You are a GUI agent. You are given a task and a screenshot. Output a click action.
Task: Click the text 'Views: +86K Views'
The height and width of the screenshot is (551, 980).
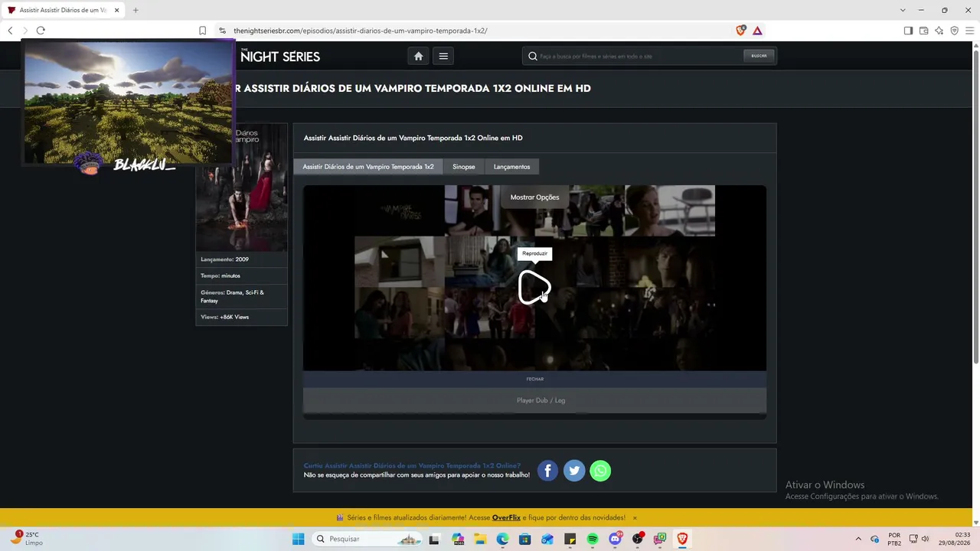[x=224, y=317]
